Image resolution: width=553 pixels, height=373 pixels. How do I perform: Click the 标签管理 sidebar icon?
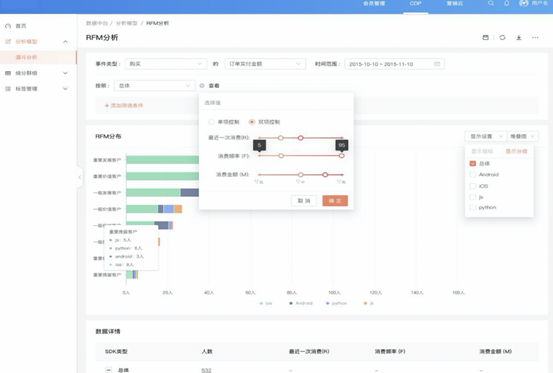pos(8,89)
